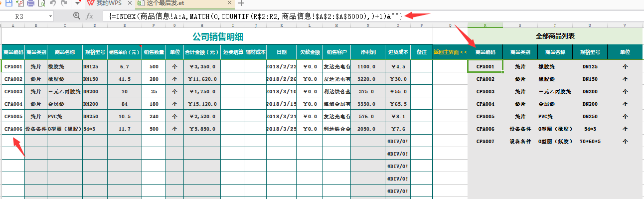The width and height of the screenshot is (644, 199).
Task: Click the PVC垫 cell in sales table
Action: (65, 116)
